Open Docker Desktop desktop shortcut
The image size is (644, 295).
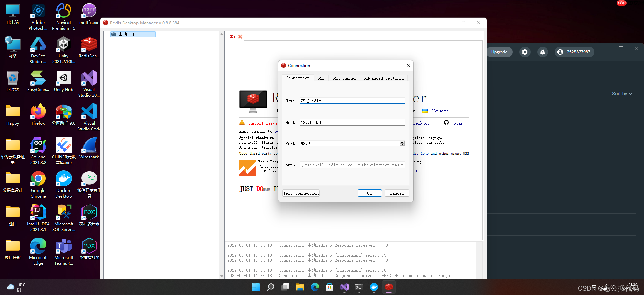tap(63, 185)
